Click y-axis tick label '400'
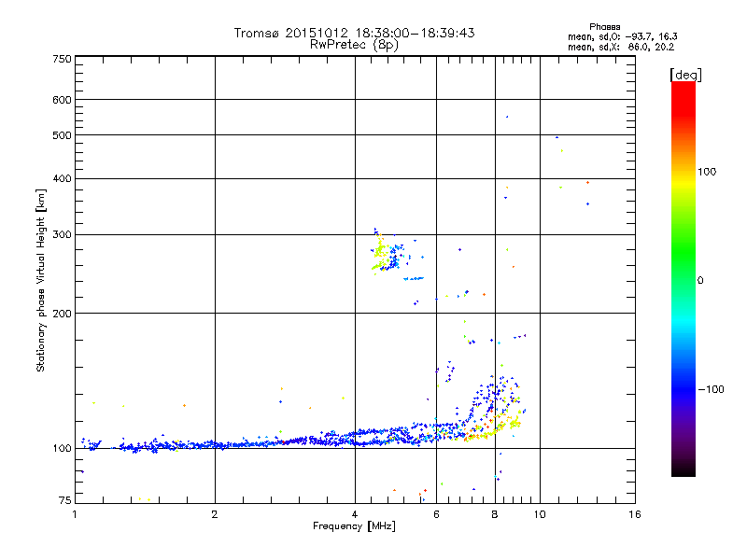Screen dimensions: 747x560 pyautogui.click(x=62, y=178)
